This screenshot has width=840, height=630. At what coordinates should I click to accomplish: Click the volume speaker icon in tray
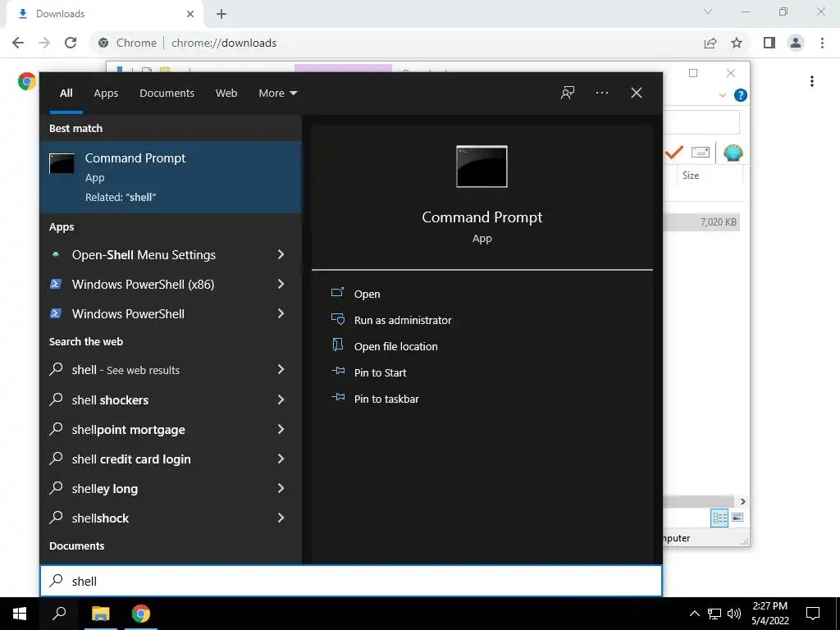coord(734,614)
